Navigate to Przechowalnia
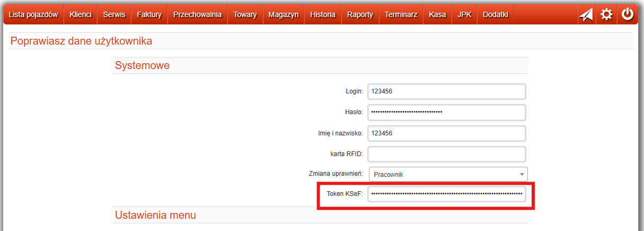 (197, 15)
